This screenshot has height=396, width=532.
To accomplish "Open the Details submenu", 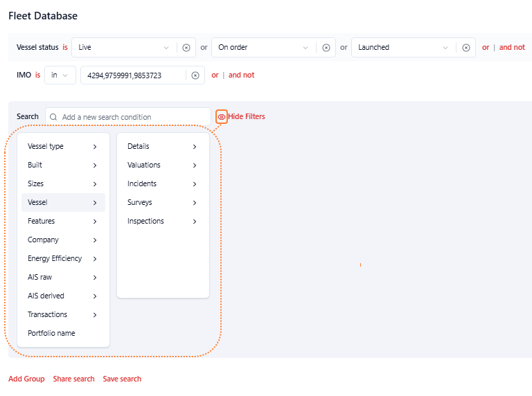I will [163, 147].
